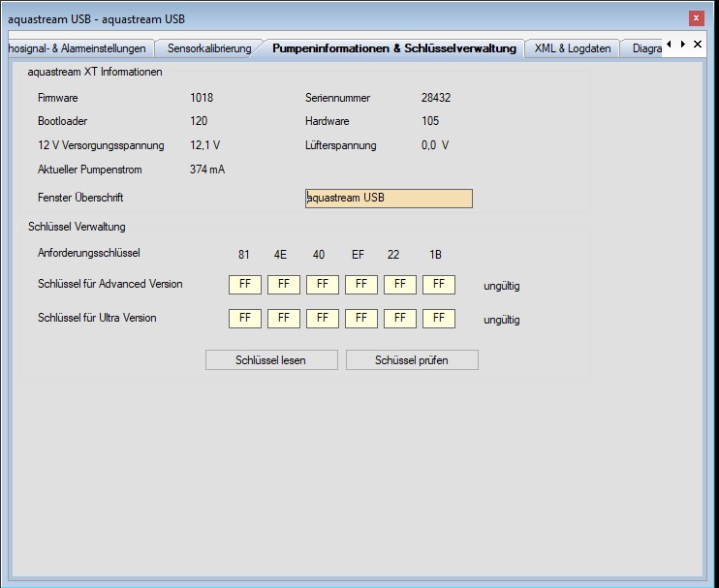719x588 pixels.
Task: Click the Schlüssel Verwaltung group heading
Action: click(x=77, y=227)
